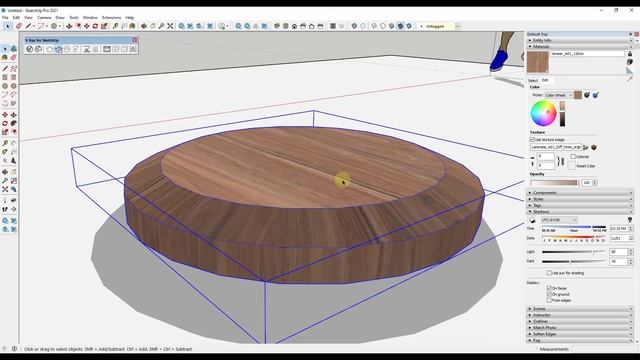Toggle texture aspect ratio lock
Image resolution: width=640 pixels, height=360 pixels.
[x=562, y=161]
